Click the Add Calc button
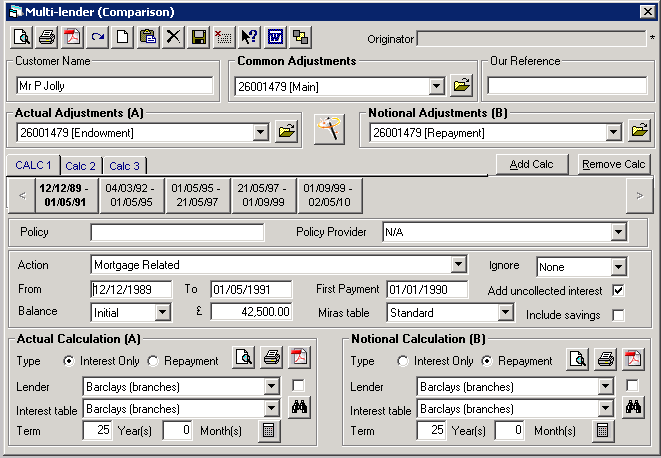 point(532,164)
